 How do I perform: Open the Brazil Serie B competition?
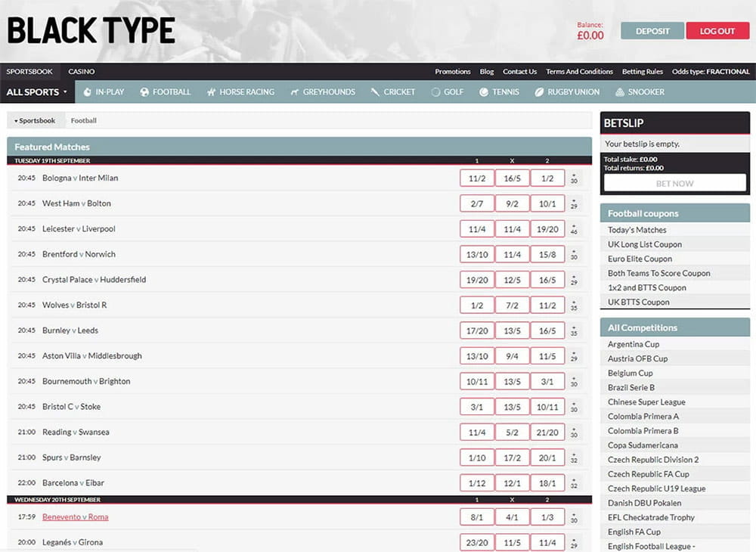631,388
